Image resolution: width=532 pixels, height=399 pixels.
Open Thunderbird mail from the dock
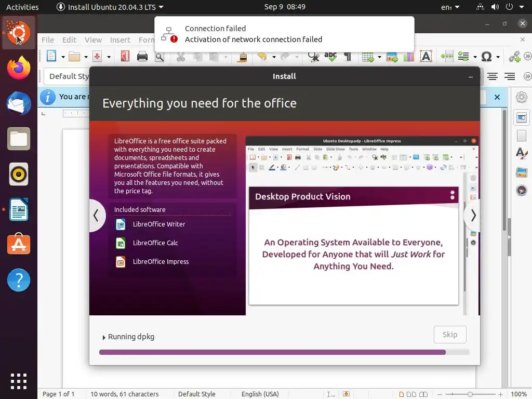(x=19, y=103)
